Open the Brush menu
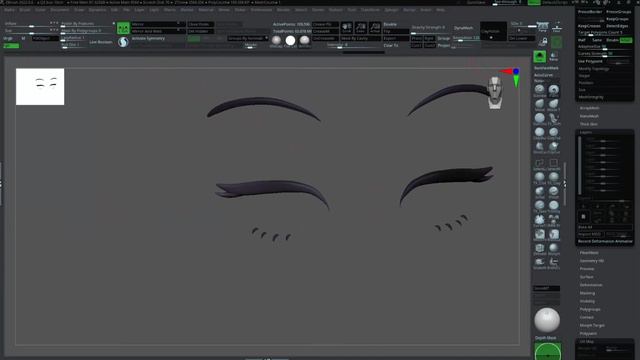The width and height of the screenshot is (640, 360). [x=25, y=9]
